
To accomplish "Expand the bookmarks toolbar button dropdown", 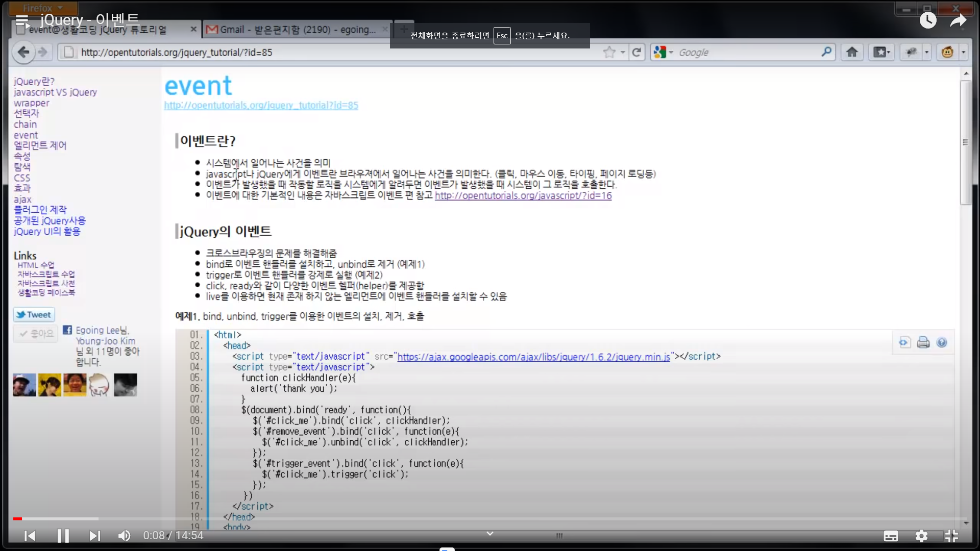I will coord(889,52).
